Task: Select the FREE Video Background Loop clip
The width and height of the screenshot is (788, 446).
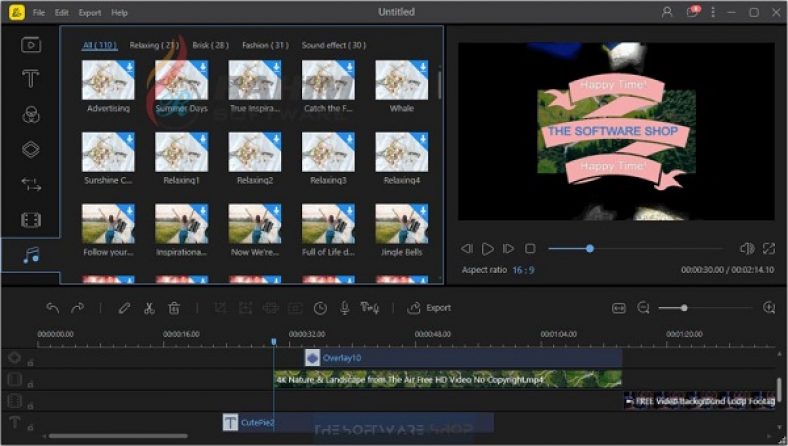Action: click(x=699, y=401)
